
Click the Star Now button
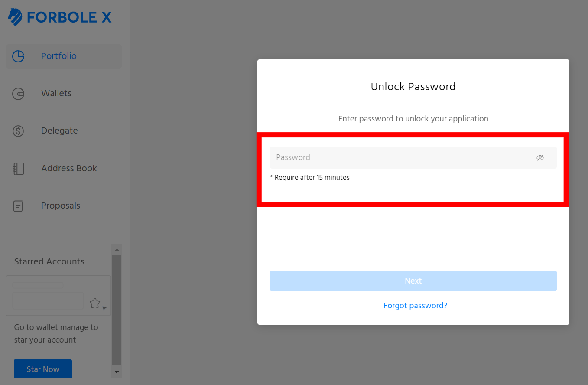(43, 369)
